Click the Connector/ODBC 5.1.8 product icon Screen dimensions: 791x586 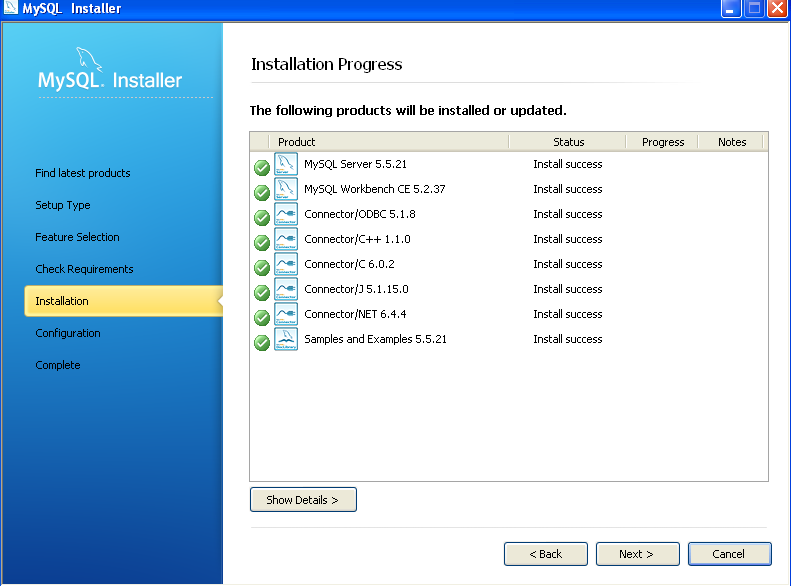point(286,214)
